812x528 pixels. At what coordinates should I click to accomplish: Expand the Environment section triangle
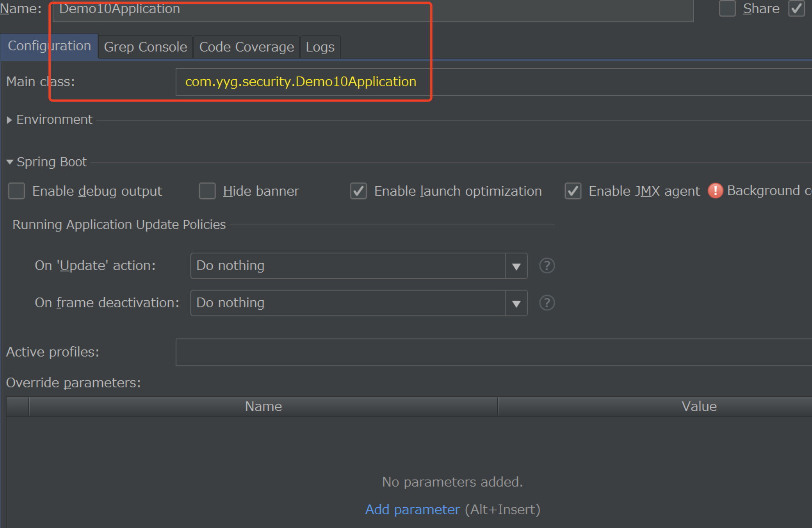9,120
